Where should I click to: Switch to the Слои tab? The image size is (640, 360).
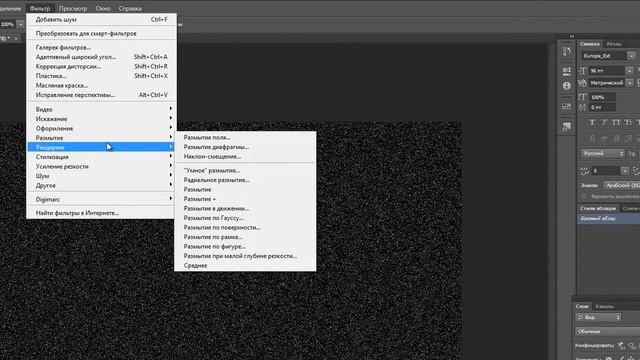[x=582, y=306]
